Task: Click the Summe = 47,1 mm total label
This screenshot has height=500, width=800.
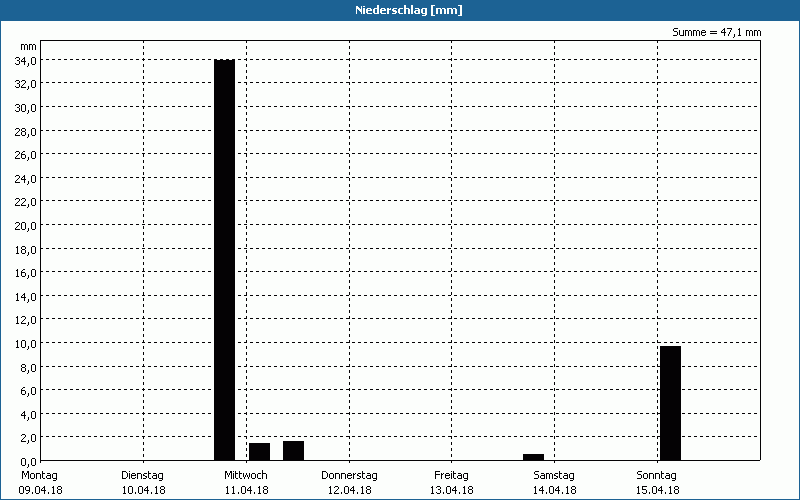Action: tap(716, 32)
